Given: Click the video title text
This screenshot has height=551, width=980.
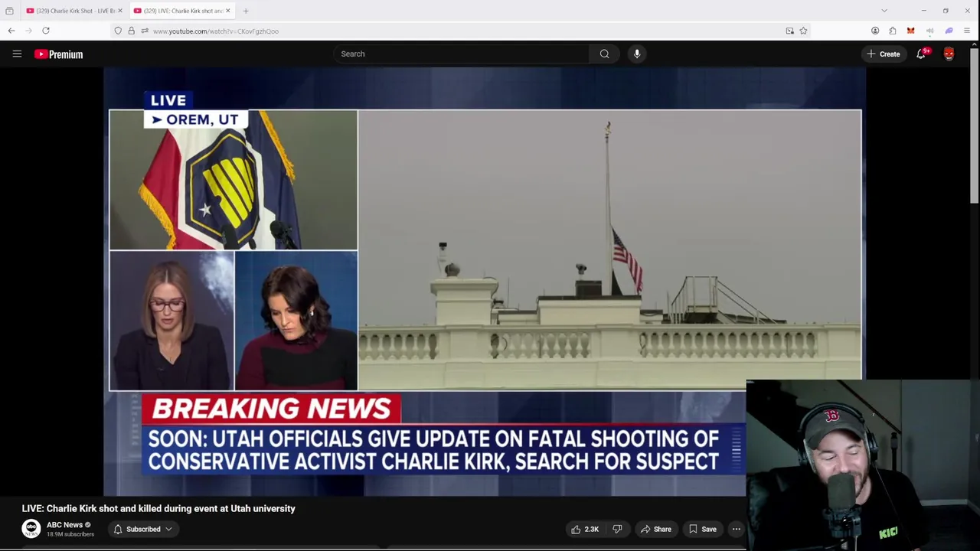Looking at the screenshot, I should pyautogui.click(x=158, y=508).
